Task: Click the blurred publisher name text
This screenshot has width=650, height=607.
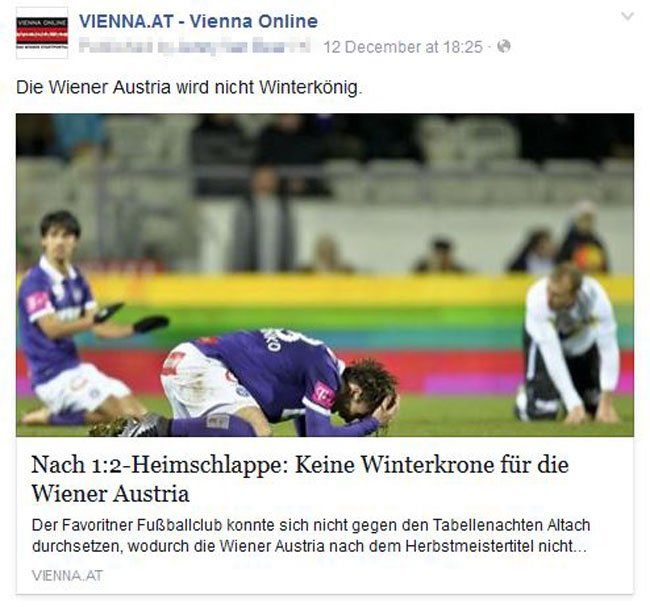Action: coord(194,46)
